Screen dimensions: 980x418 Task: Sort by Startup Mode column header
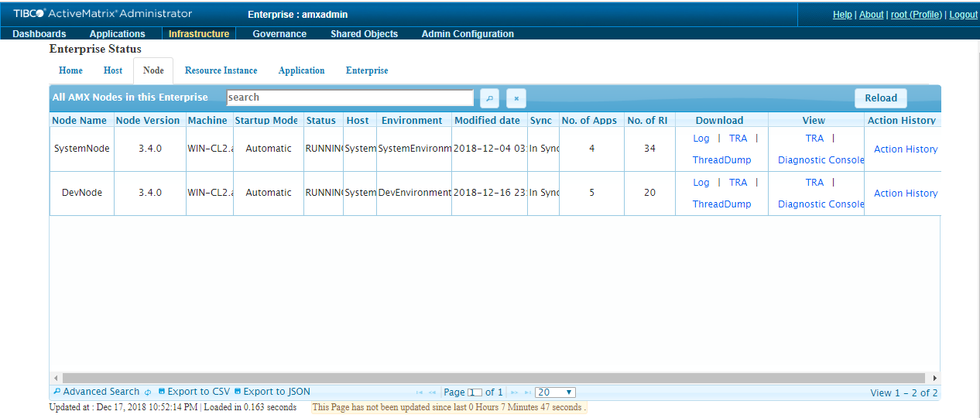[268, 121]
